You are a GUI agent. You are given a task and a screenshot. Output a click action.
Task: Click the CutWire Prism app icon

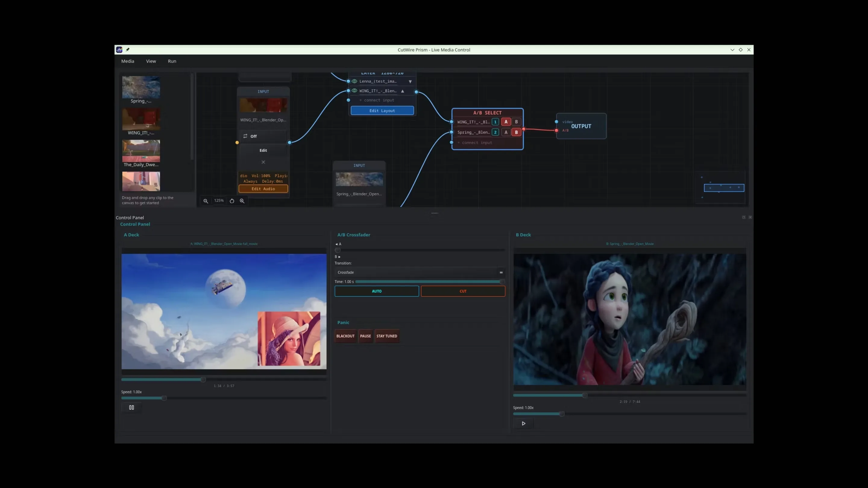click(x=119, y=50)
